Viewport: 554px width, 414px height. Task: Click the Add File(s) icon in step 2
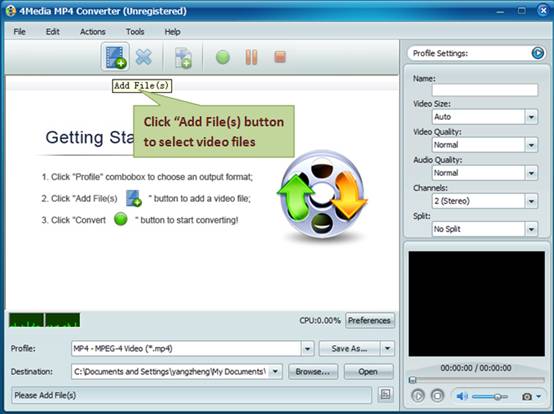click(134, 198)
